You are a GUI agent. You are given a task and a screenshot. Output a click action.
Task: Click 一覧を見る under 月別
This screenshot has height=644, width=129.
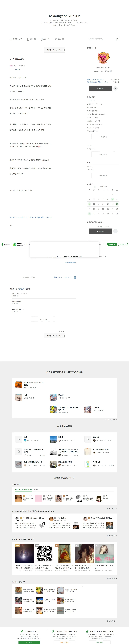point(103,175)
